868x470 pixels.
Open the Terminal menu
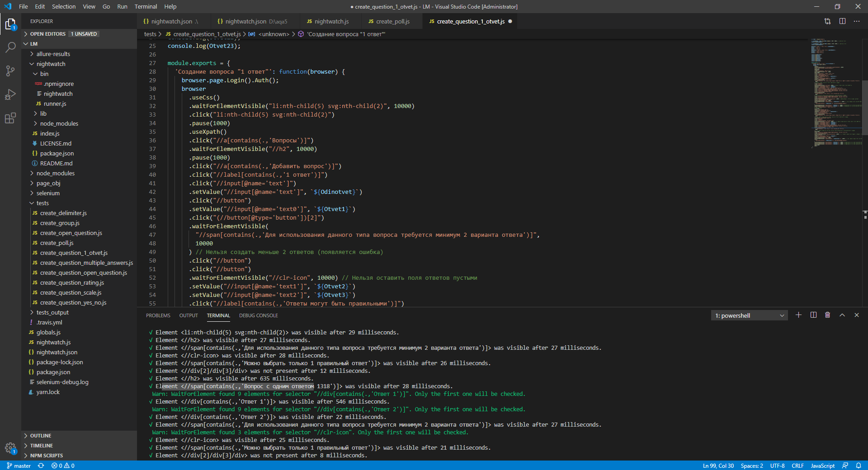pos(146,6)
